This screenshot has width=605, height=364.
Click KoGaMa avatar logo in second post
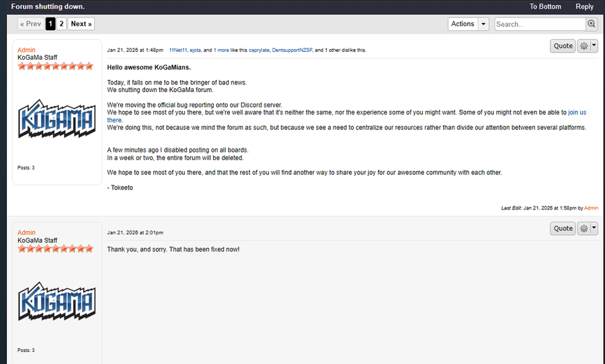[x=57, y=302]
